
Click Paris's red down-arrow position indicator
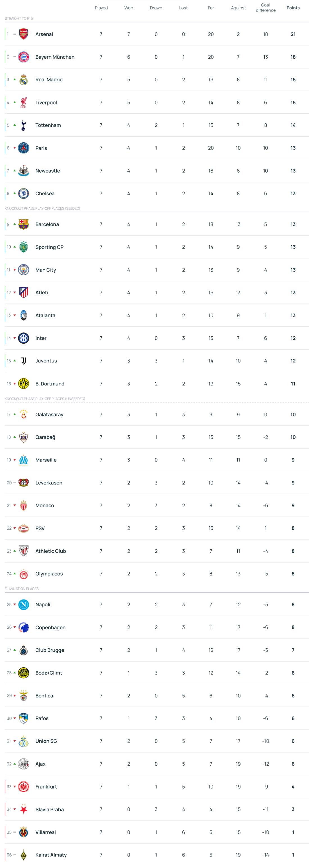15,148
